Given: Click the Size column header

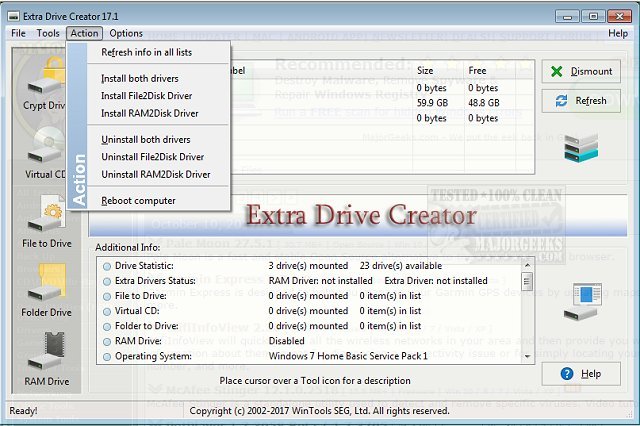Looking at the screenshot, I should coord(425,71).
